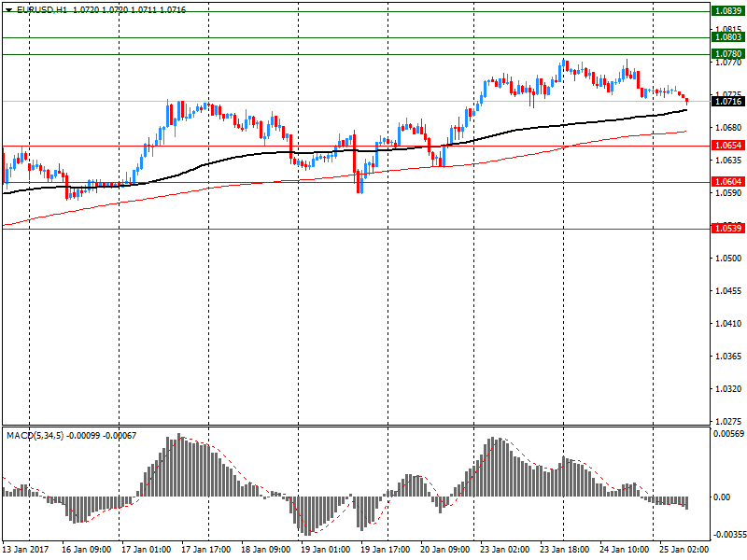Click the 1.0680 value on price axis
The height and width of the screenshot is (560, 747).
click(728, 128)
